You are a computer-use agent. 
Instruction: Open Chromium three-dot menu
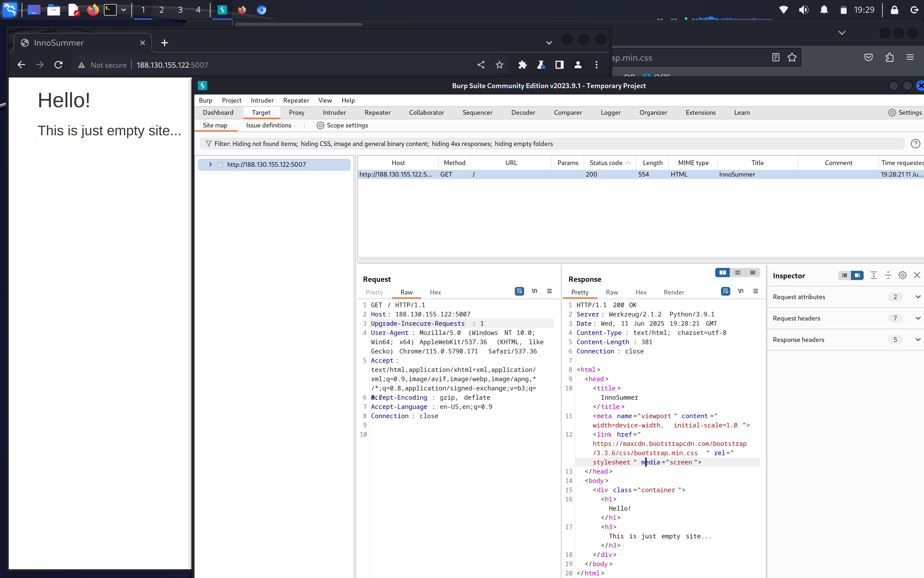tap(596, 65)
